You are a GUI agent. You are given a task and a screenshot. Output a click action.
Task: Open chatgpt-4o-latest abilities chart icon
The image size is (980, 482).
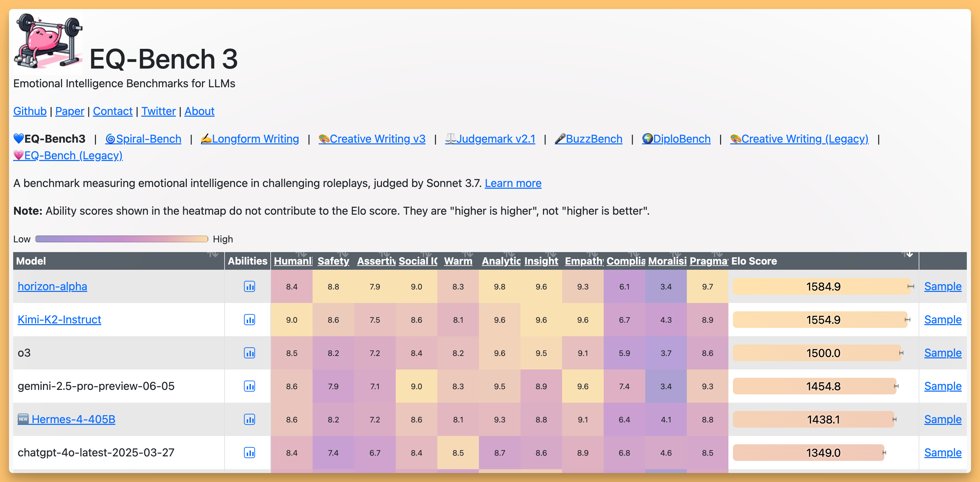(x=250, y=452)
